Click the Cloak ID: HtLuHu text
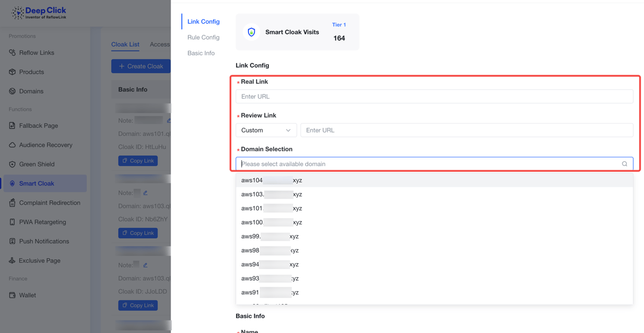The width and height of the screenshot is (644, 333). (142, 147)
